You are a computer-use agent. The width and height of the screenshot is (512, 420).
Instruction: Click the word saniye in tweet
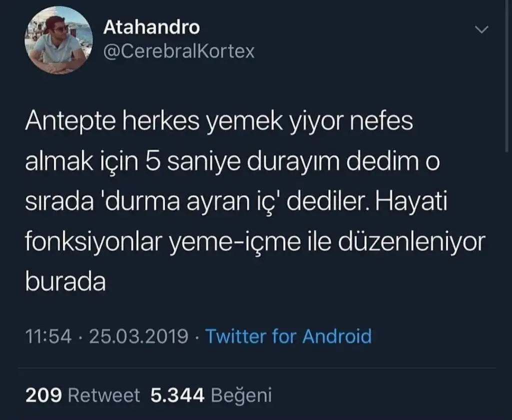pyautogui.click(x=204, y=162)
